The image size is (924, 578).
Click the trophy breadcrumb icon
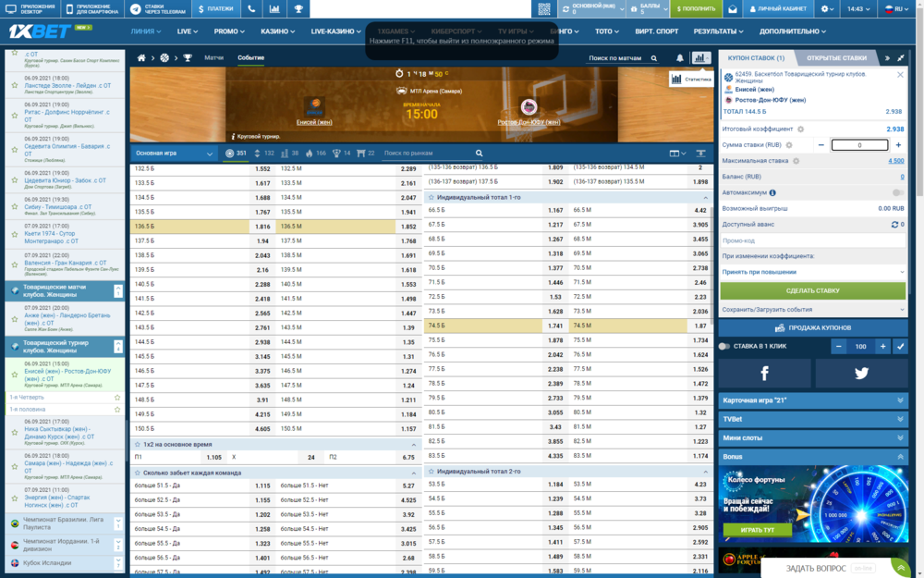[188, 57]
